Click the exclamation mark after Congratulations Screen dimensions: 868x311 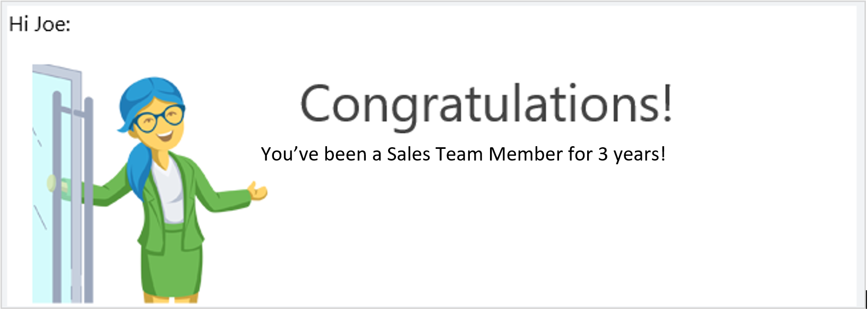tap(667, 103)
